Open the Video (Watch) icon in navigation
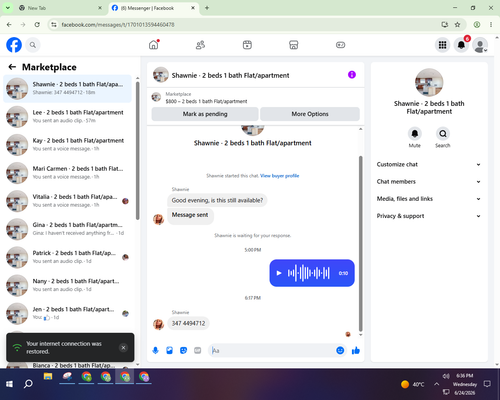 [x=247, y=45]
